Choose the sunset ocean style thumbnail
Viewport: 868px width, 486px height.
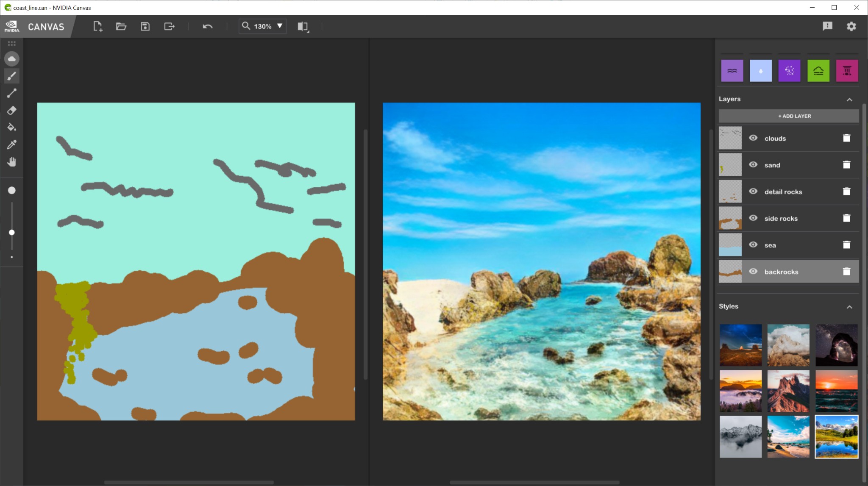coord(836,391)
